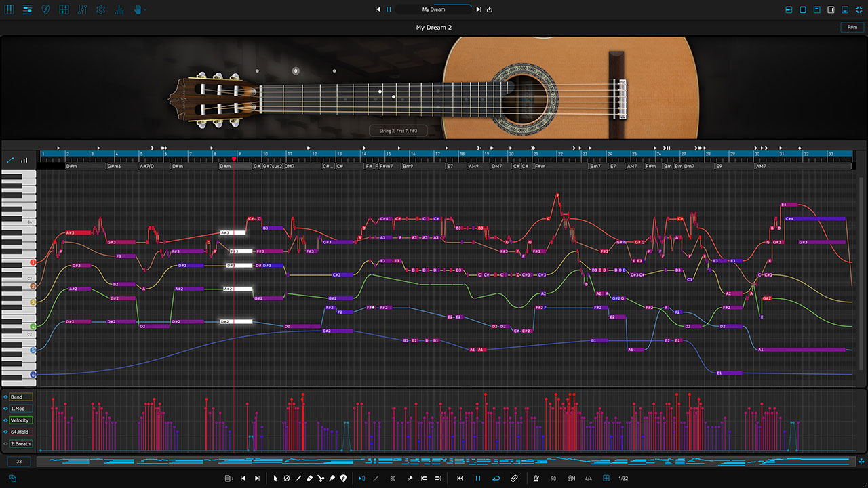868x488 pixels.
Task: Open the bar chart levels view
Action: coord(119,9)
